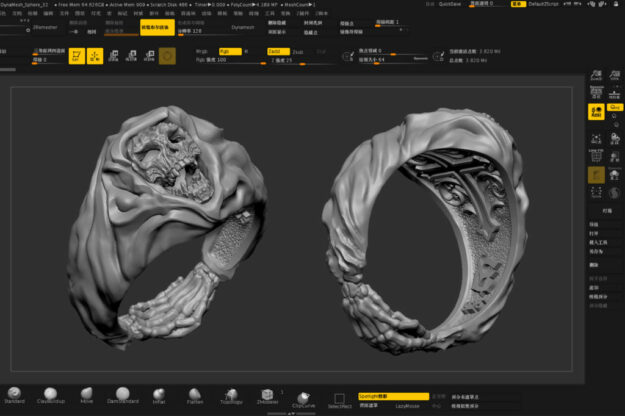625x416 pixels.
Task: Choose the DamStandard brush
Action: click(x=123, y=394)
